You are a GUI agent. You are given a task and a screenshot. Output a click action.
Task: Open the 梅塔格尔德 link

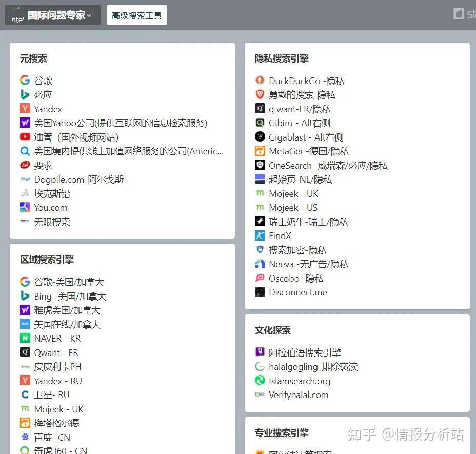point(56,423)
